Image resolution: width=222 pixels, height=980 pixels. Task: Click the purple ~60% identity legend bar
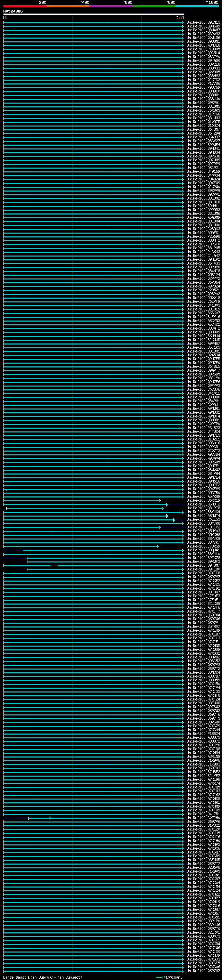[111, 6]
